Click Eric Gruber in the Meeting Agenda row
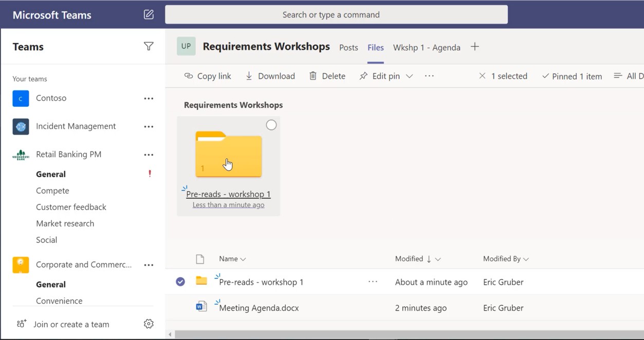 503,308
